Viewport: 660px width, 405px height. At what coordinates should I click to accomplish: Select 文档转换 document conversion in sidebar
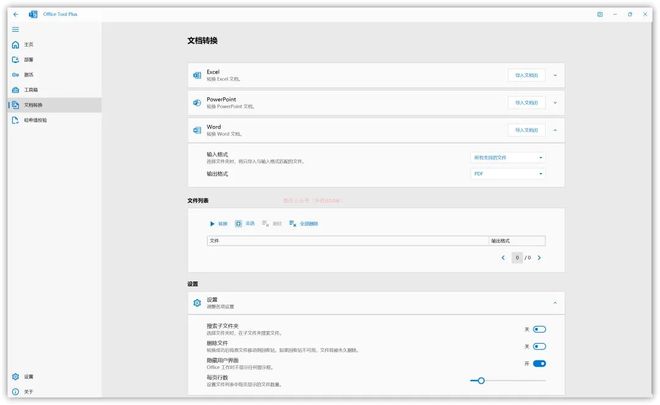click(x=54, y=105)
